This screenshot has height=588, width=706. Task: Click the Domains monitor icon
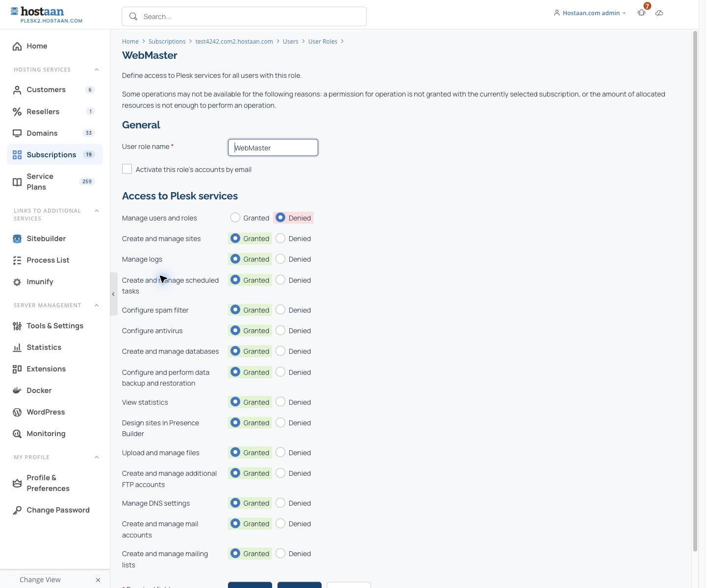pos(17,133)
